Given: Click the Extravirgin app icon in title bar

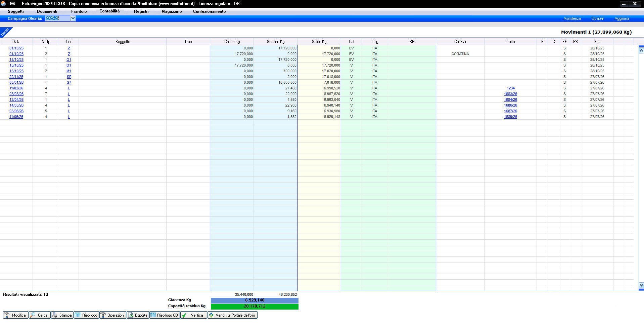Looking at the screenshot, I should click(3, 3).
